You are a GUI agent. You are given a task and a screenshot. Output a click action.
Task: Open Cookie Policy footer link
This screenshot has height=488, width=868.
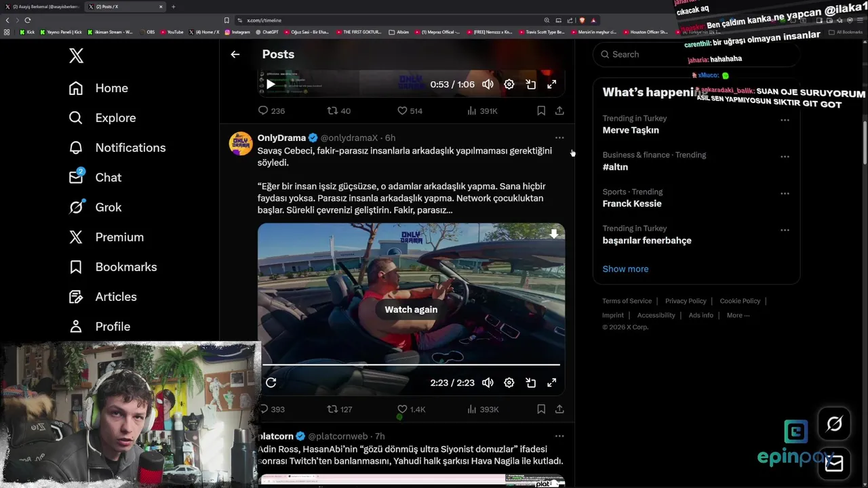coord(740,301)
